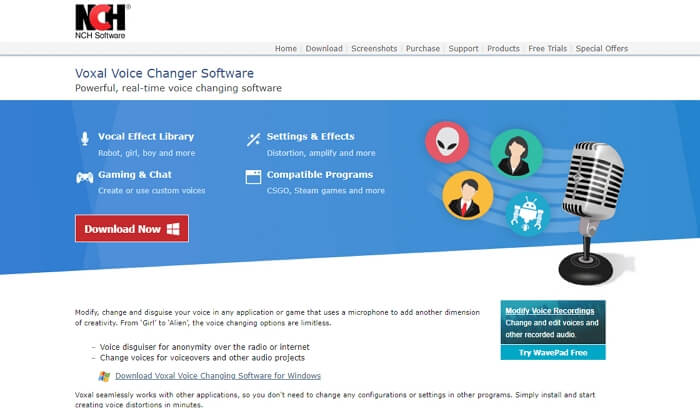Open the Download menu item

point(324,49)
